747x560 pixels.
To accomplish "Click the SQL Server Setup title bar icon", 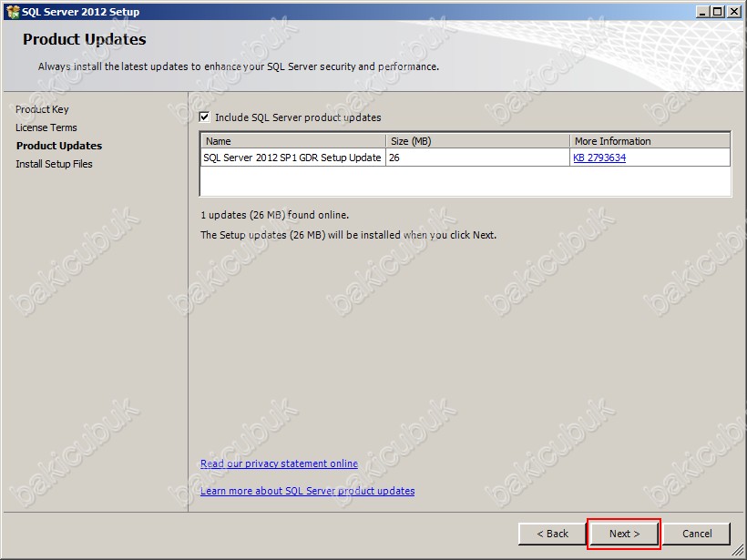I will (x=13, y=12).
